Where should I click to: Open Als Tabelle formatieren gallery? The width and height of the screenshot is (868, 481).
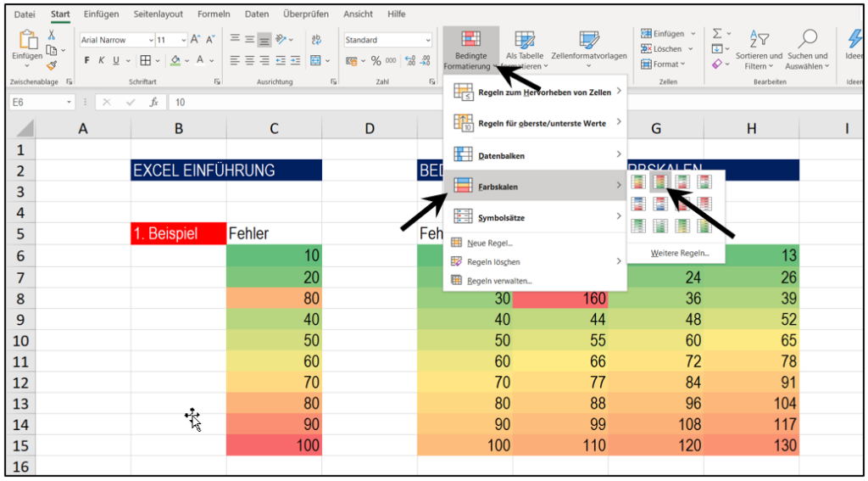[x=526, y=50]
